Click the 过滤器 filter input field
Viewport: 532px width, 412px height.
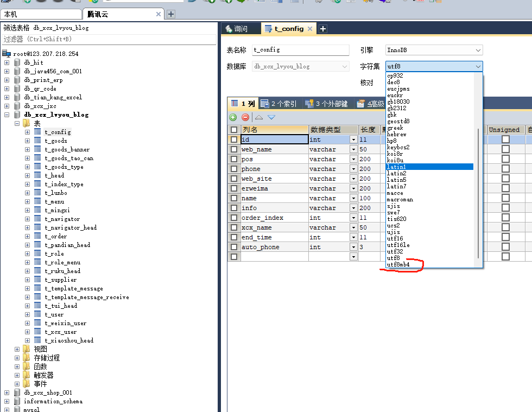(x=109, y=40)
